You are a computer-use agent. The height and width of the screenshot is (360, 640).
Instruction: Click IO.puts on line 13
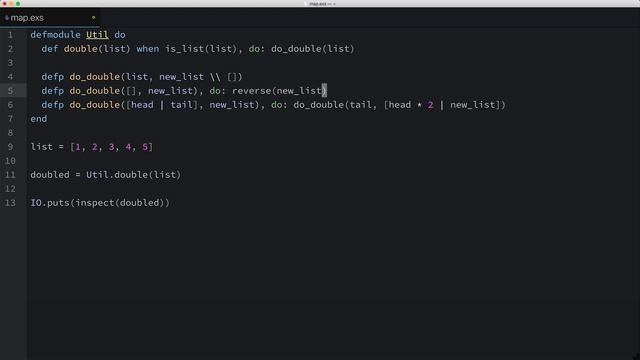[x=50, y=203]
